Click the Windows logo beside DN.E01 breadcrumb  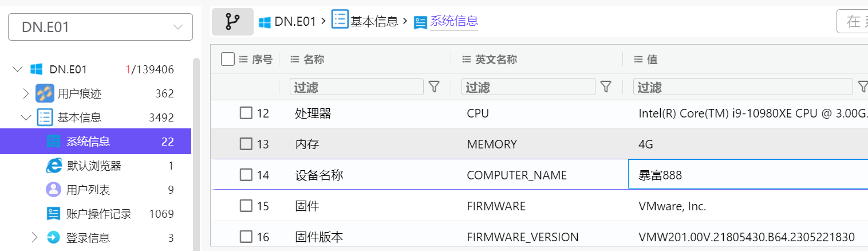tap(265, 22)
